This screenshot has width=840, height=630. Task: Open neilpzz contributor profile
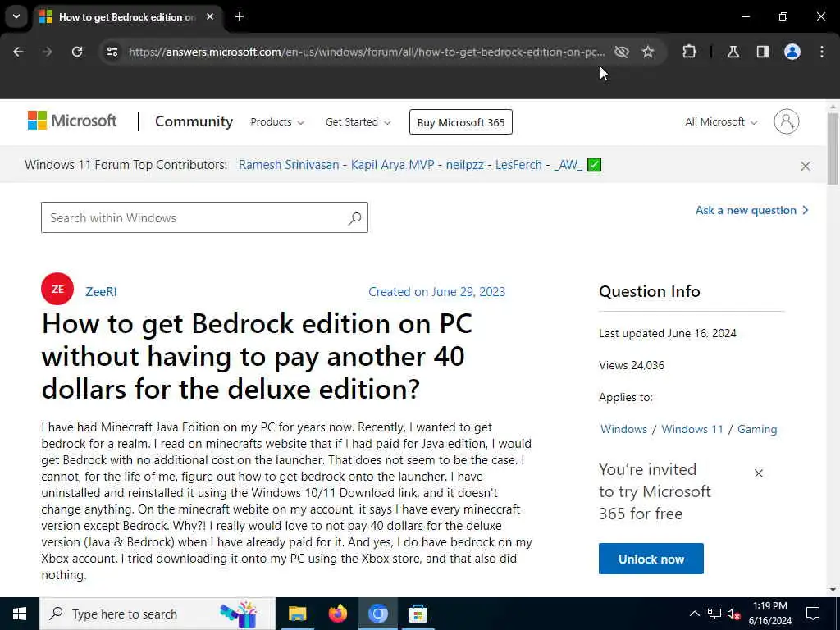tap(464, 164)
